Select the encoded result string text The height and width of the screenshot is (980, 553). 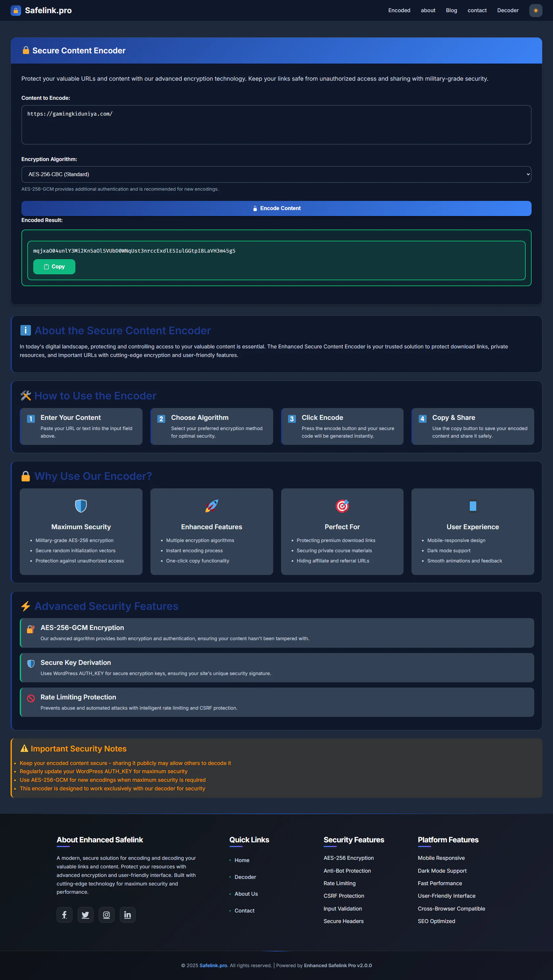(x=134, y=251)
